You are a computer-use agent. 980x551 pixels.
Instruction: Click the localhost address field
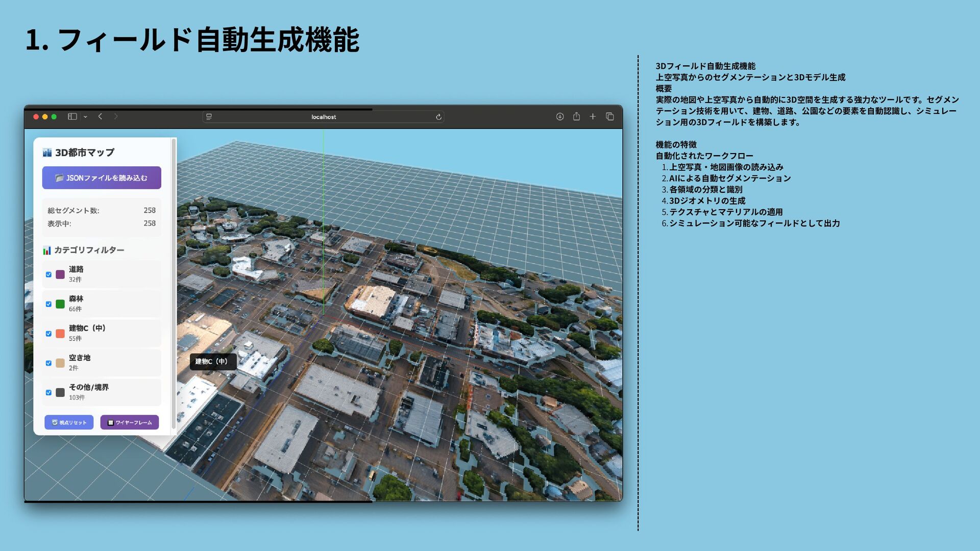coord(324,117)
